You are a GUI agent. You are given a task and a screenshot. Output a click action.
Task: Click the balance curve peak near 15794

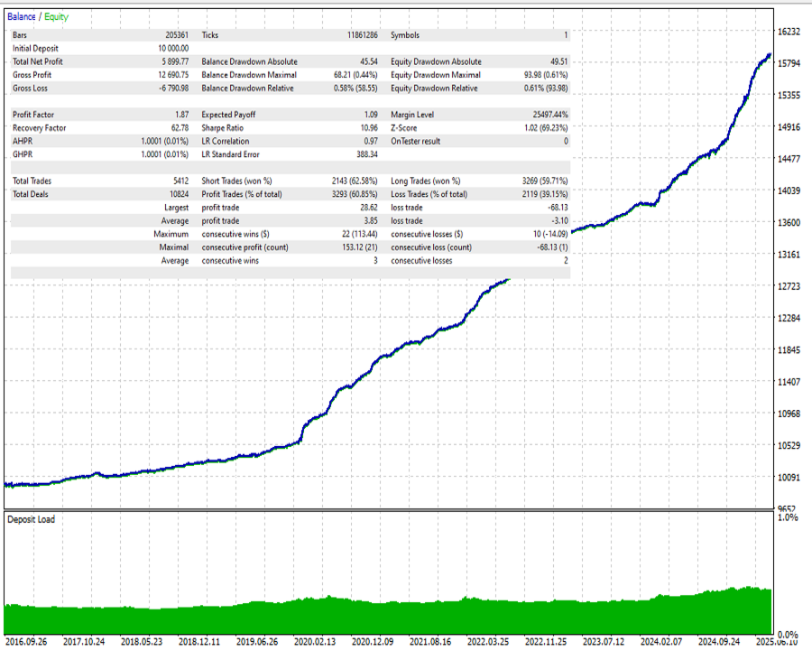pos(769,55)
